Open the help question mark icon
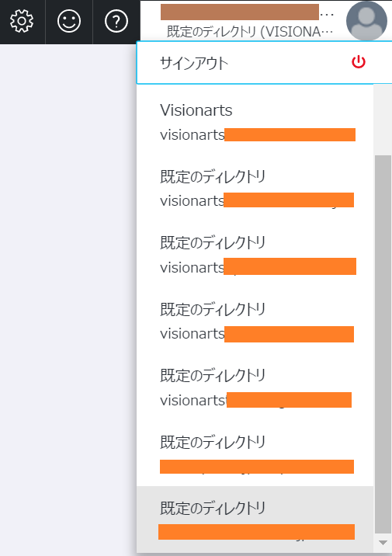Screen dimensions: 392x556 (116, 21)
